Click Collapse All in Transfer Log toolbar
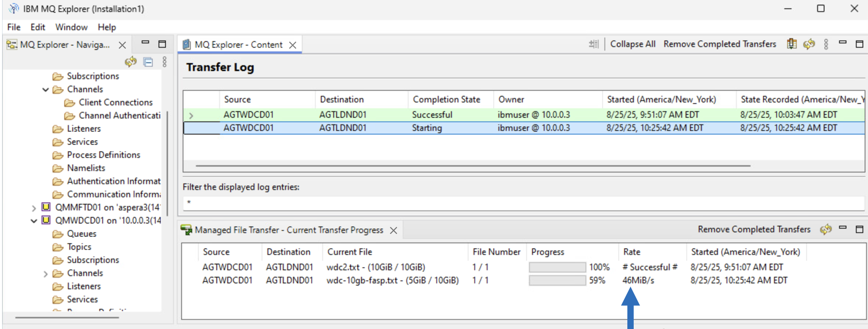 (x=633, y=44)
